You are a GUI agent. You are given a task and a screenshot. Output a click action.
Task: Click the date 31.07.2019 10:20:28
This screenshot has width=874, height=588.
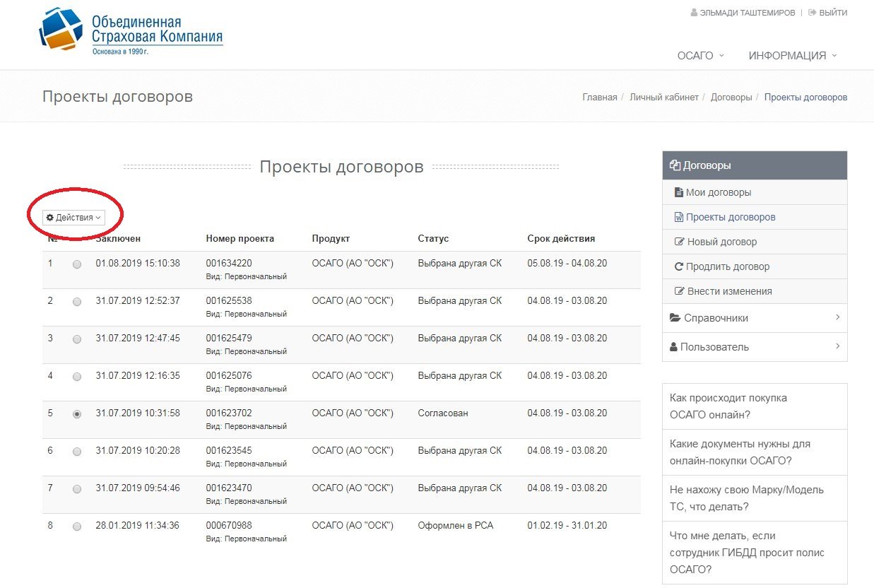[138, 450]
